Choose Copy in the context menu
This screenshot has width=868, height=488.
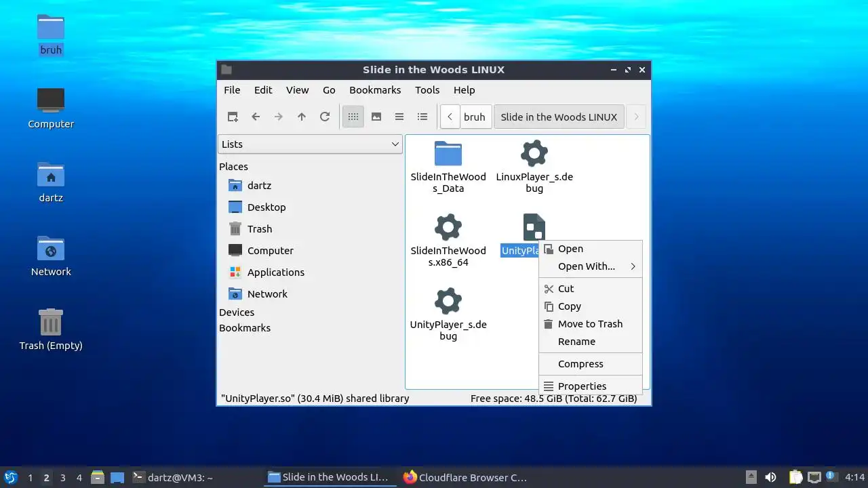pyautogui.click(x=590, y=306)
